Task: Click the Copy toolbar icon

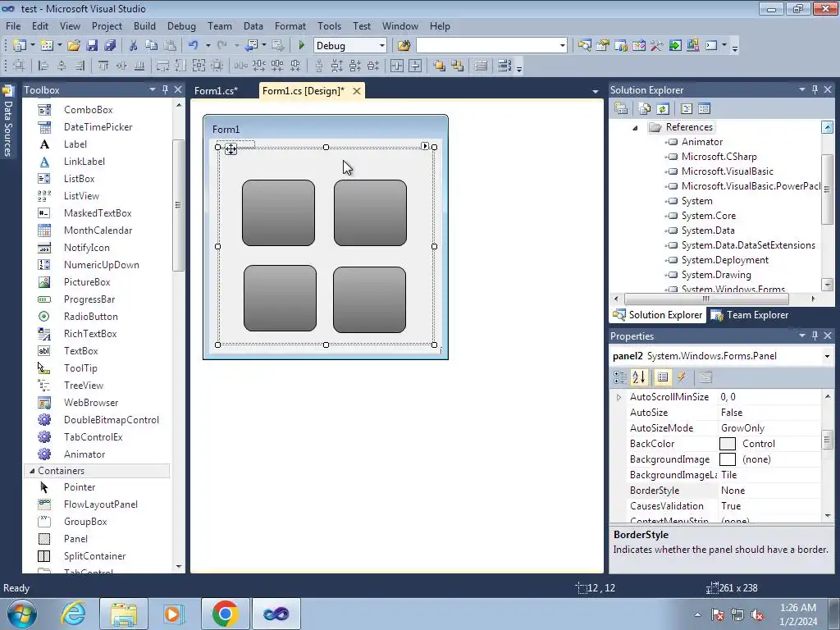Action: pyautogui.click(x=152, y=46)
